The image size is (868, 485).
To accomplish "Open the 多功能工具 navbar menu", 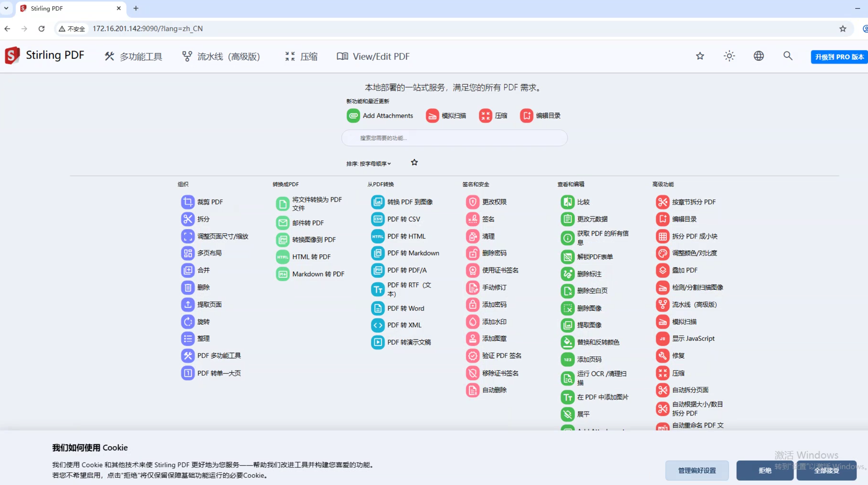I will click(x=134, y=57).
